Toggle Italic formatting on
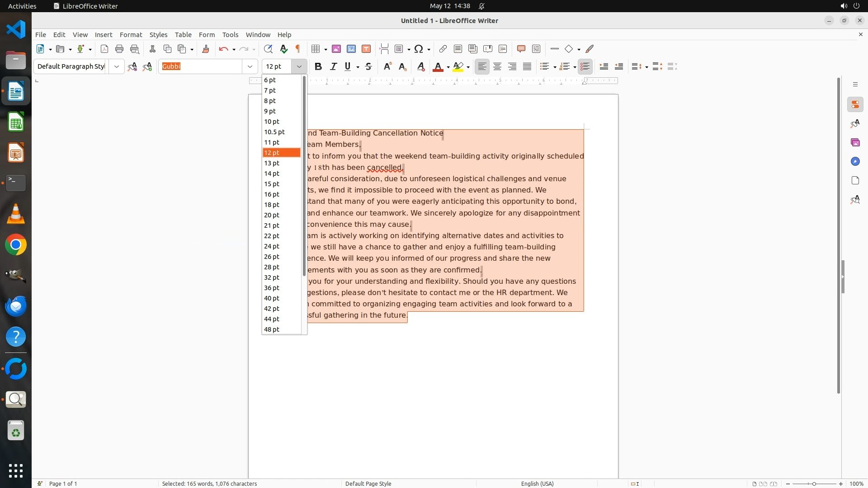The width and height of the screenshot is (868, 488). point(333,66)
